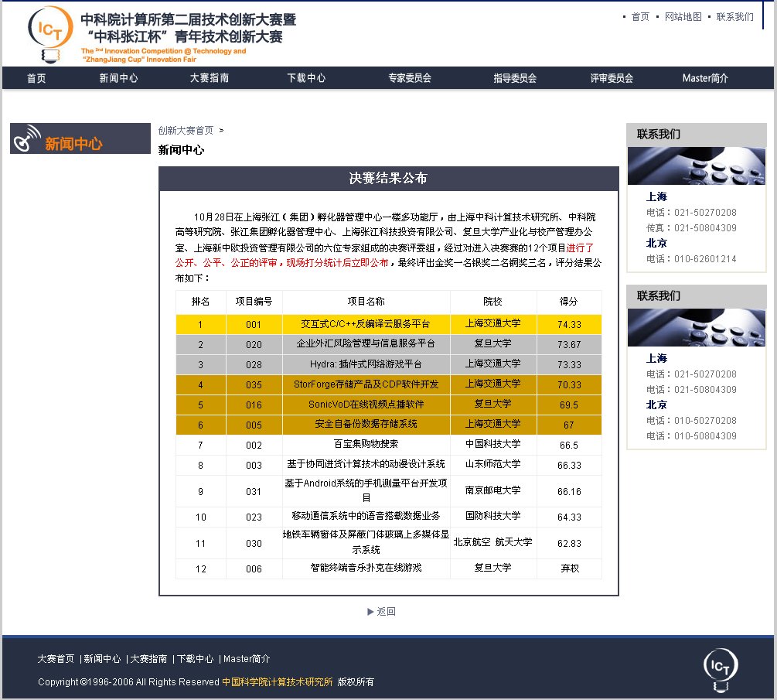Click the 项目编号 column header
Viewport: 777px width, 700px height.
254,302
